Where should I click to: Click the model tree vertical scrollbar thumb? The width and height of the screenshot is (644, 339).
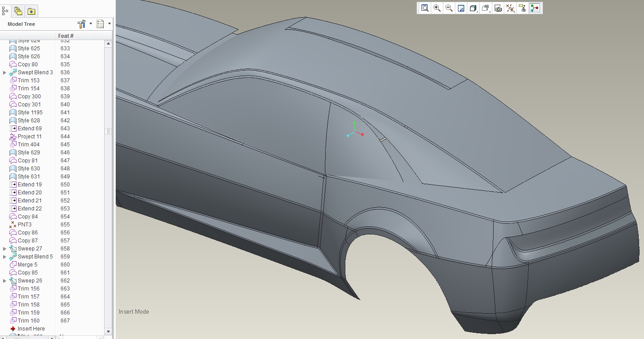point(108,131)
